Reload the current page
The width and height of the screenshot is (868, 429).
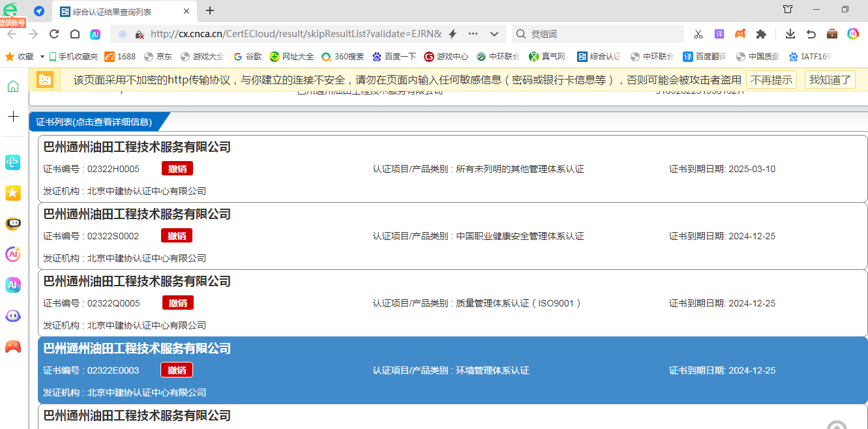54,34
